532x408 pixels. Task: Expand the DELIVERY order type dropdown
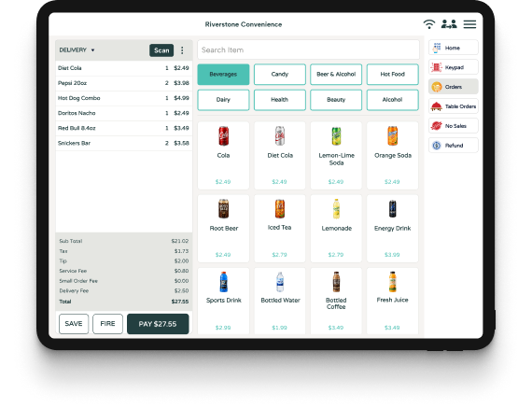[x=77, y=50]
